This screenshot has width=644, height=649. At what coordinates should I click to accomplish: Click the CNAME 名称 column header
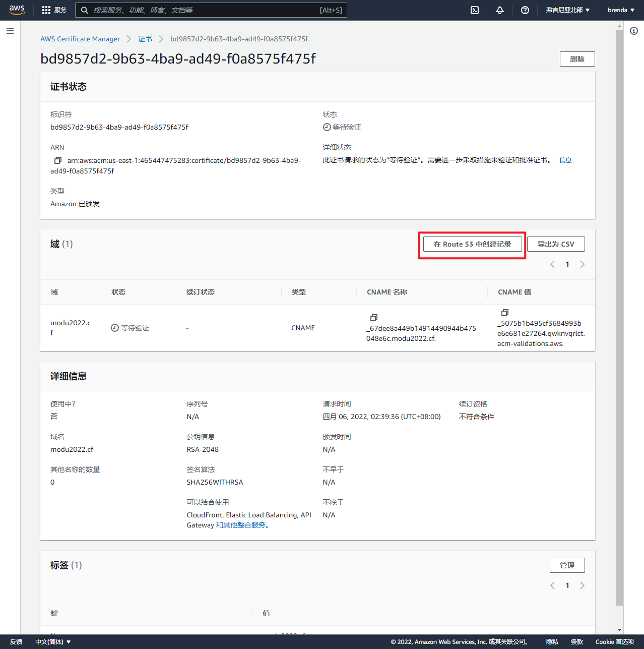pyautogui.click(x=387, y=292)
